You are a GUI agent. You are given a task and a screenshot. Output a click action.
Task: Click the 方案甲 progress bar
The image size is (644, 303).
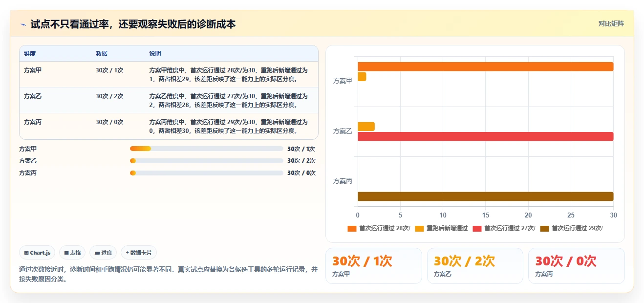point(207,149)
